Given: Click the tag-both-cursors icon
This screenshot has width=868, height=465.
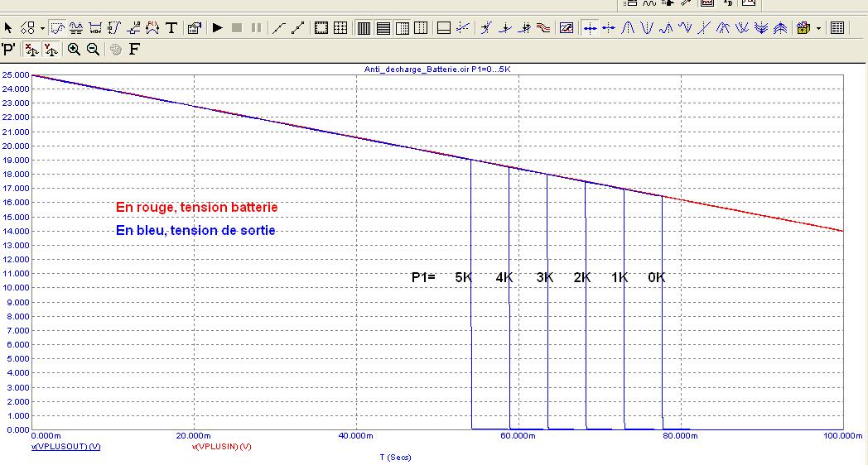Looking at the screenshot, I should coord(525,27).
